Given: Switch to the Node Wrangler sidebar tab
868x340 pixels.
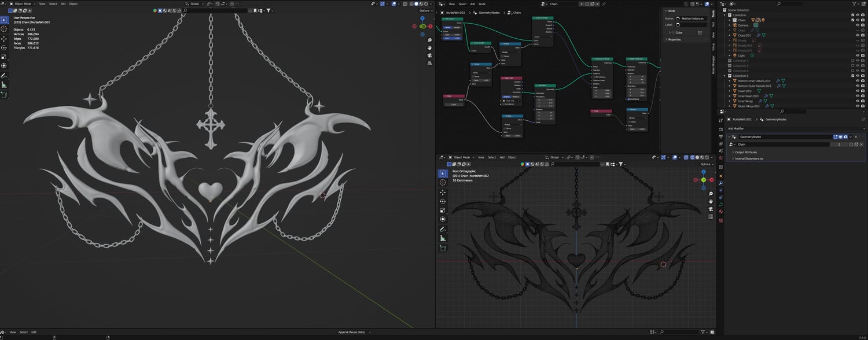Looking at the screenshot, I should 713,65.
